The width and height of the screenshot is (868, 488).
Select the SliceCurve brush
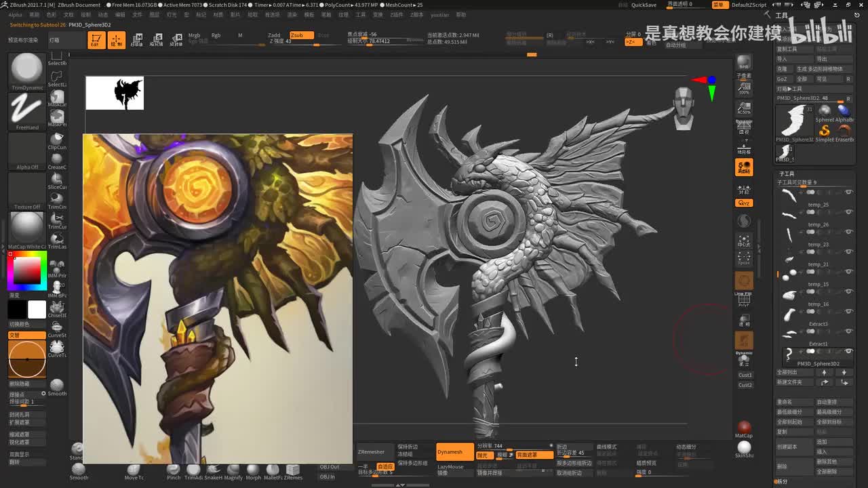[57, 180]
